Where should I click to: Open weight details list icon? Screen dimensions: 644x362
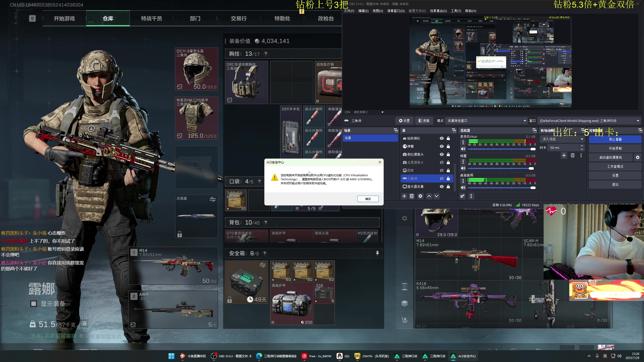pos(84,324)
